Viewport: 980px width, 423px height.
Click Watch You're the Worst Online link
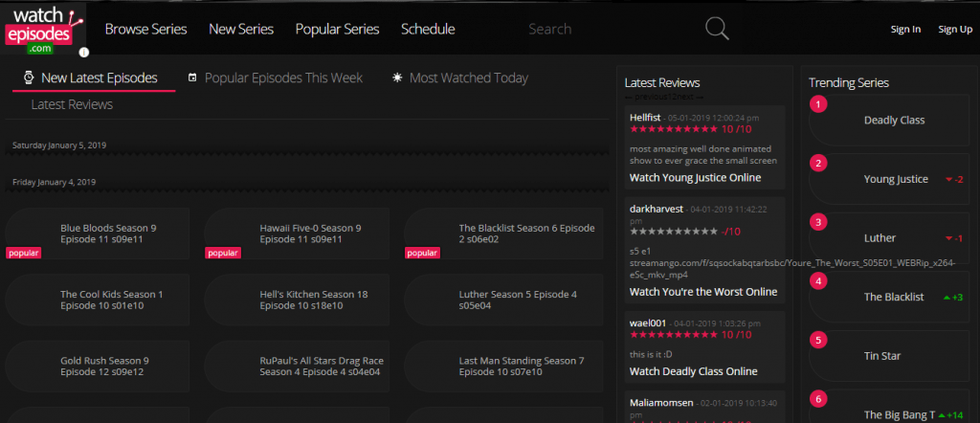click(x=703, y=292)
